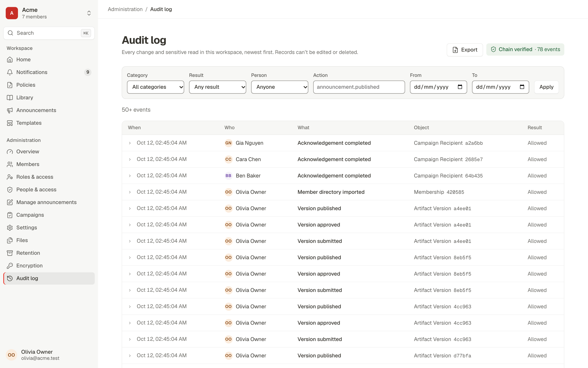Open the Overview gauge icon
Image resolution: width=588 pixels, height=368 pixels.
(10, 152)
